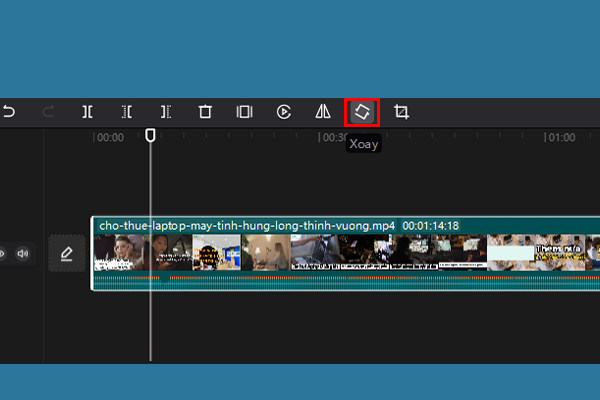Jump to 01:00 on the timeline ruler
The image size is (600, 400).
point(562,137)
